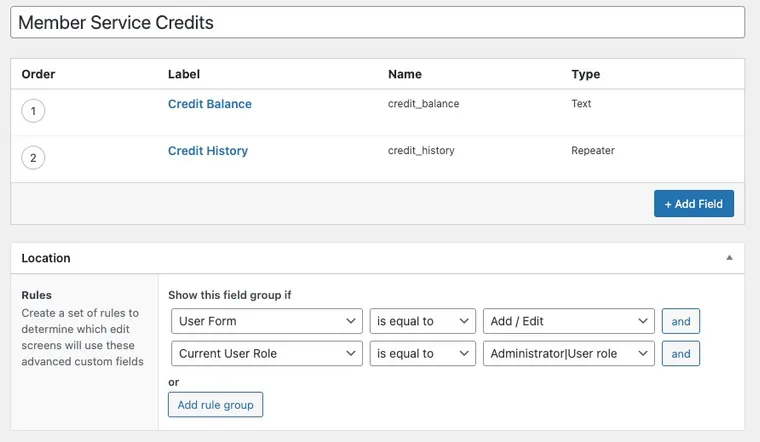
Task: Select the credit_history name text
Action: [421, 151]
